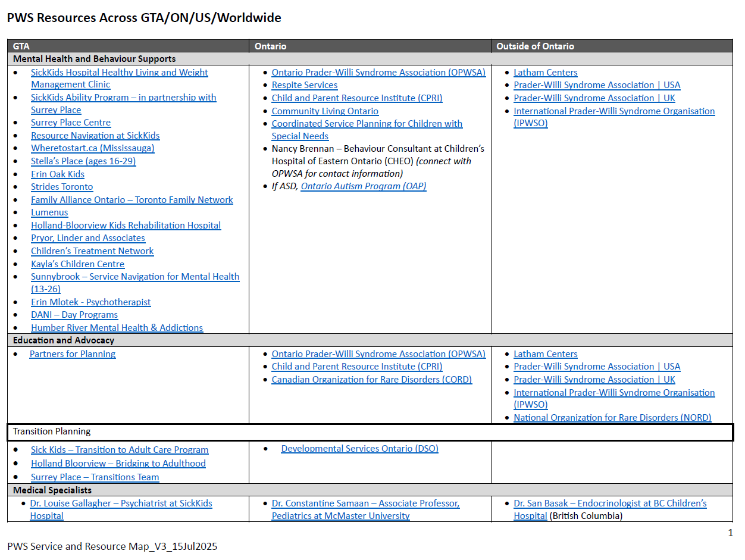Screen dimensions: 745x560
Task: Select the "Medical Specialists" section heading
Action: [52, 490]
